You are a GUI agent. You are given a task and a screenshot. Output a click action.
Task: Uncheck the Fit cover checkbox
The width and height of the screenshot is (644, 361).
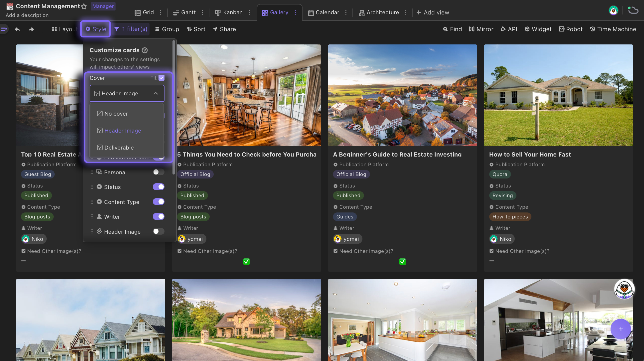coord(161,78)
